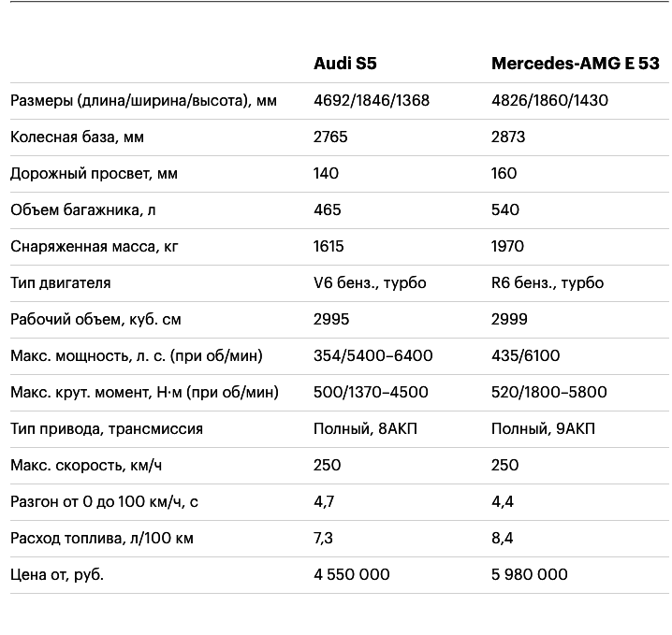Screen dimensions: 672x635
Task: Click the Audi dimensions value 4692/1846/1368
Action: tap(372, 100)
